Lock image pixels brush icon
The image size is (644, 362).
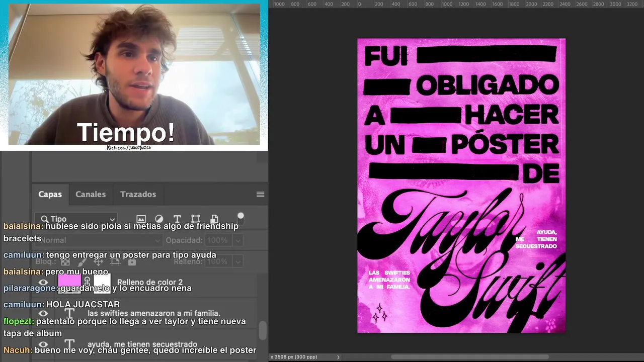click(82, 261)
